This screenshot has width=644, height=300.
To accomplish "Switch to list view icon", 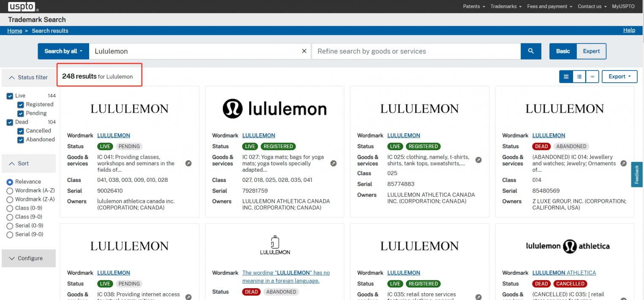I will [579, 77].
